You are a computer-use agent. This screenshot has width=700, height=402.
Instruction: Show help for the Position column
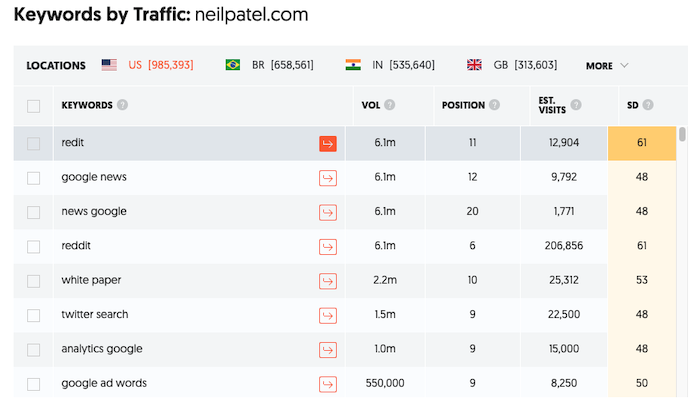pyautogui.click(x=494, y=105)
